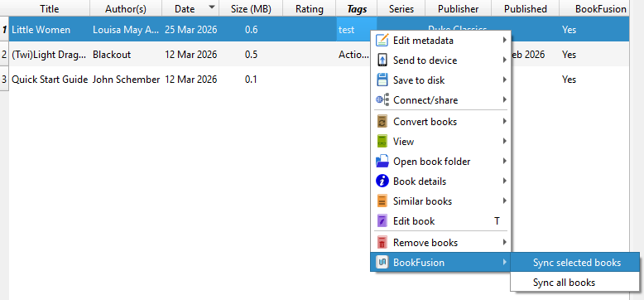Select Remove books menu entry
Viewport: 644px width, 300px height.
440,243
